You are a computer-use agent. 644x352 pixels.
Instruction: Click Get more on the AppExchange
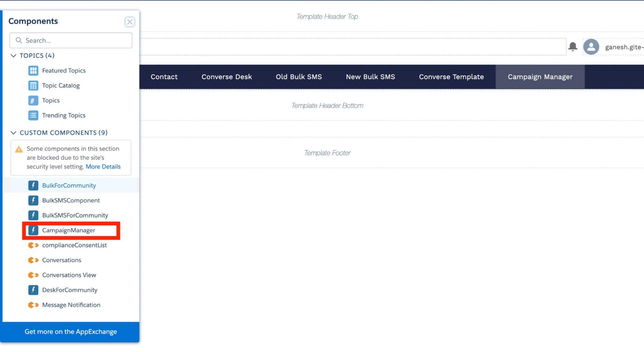71,331
